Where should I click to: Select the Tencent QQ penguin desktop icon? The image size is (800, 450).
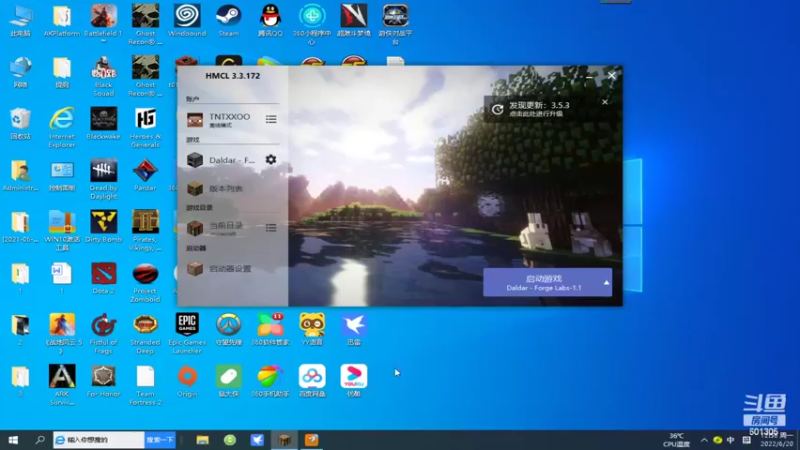270,21
